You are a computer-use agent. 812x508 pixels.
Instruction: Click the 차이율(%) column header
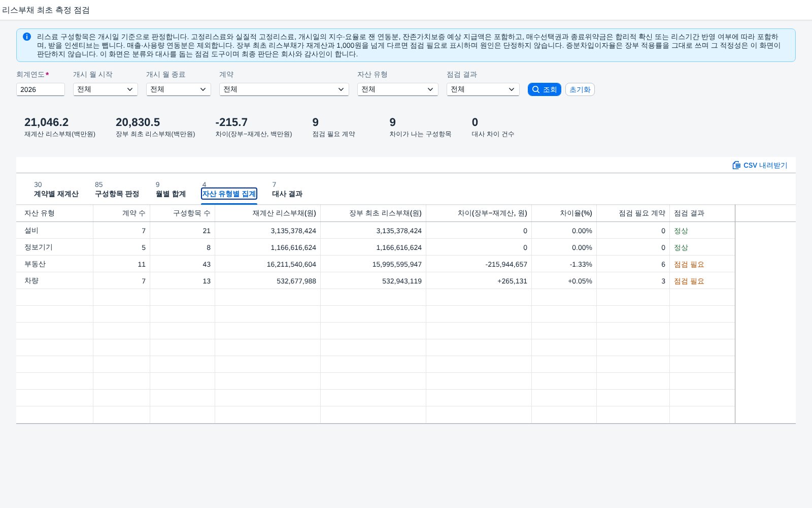[x=564, y=213]
